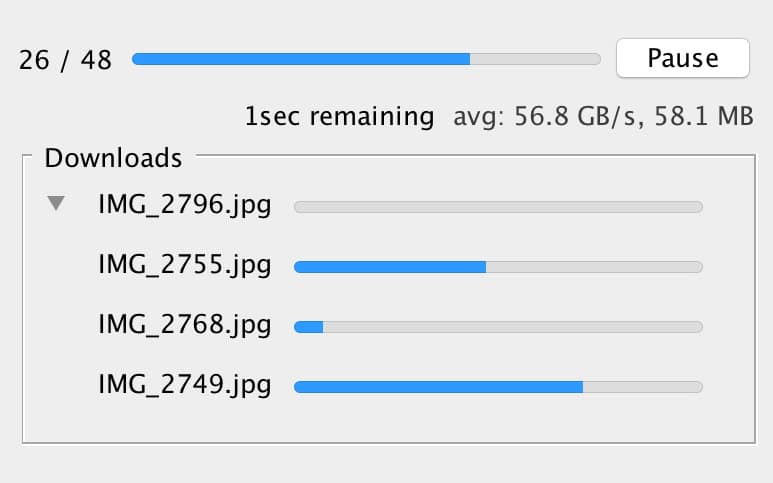
Task: Click the empty progress bar for IMG_2796.jpg
Action: 498,207
